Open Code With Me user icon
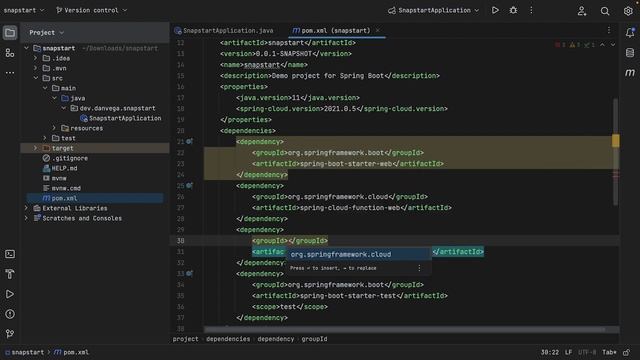This screenshot has height=360, width=640. pyautogui.click(x=582, y=11)
